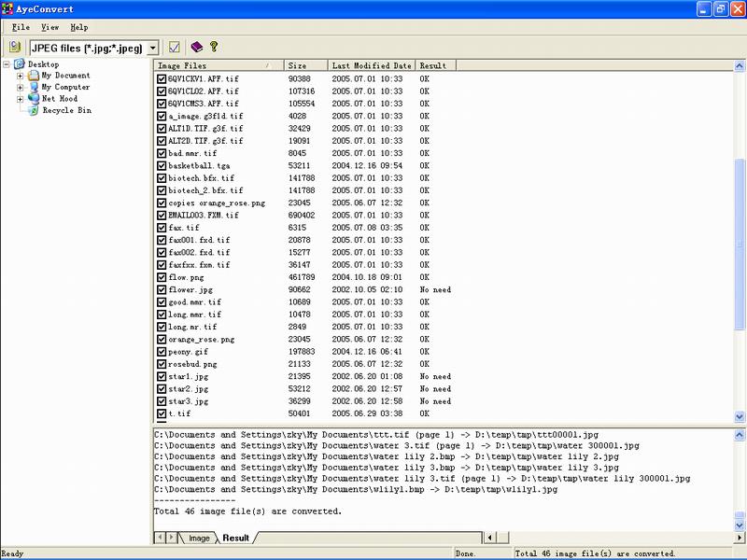Click the select-all checkmark toolbar icon
Image resolution: width=747 pixels, height=560 pixels.
(x=175, y=47)
